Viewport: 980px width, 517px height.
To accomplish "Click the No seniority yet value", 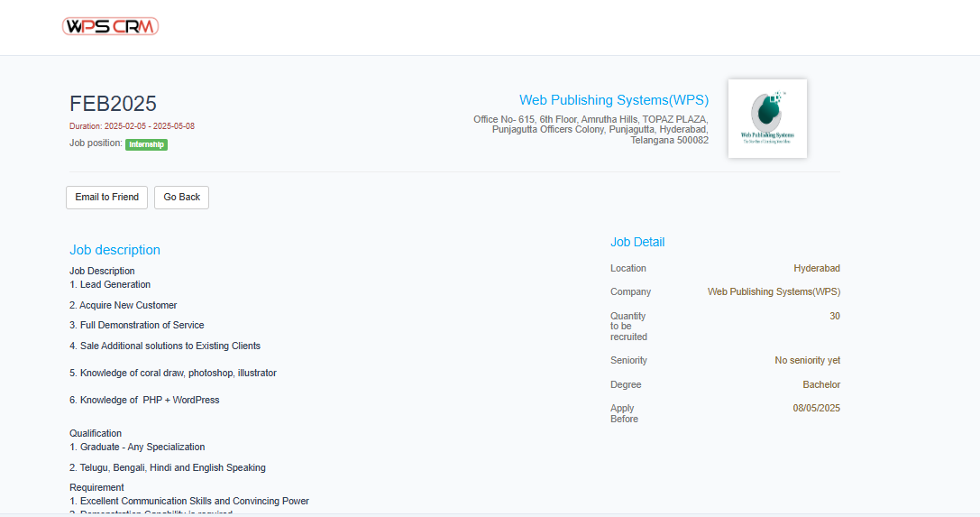I will coord(807,360).
